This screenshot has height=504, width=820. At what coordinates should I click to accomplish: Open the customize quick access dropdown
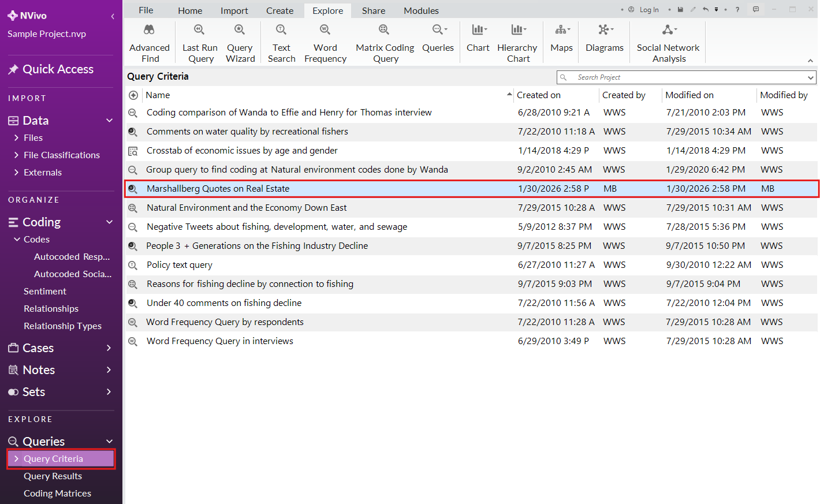(x=716, y=9)
